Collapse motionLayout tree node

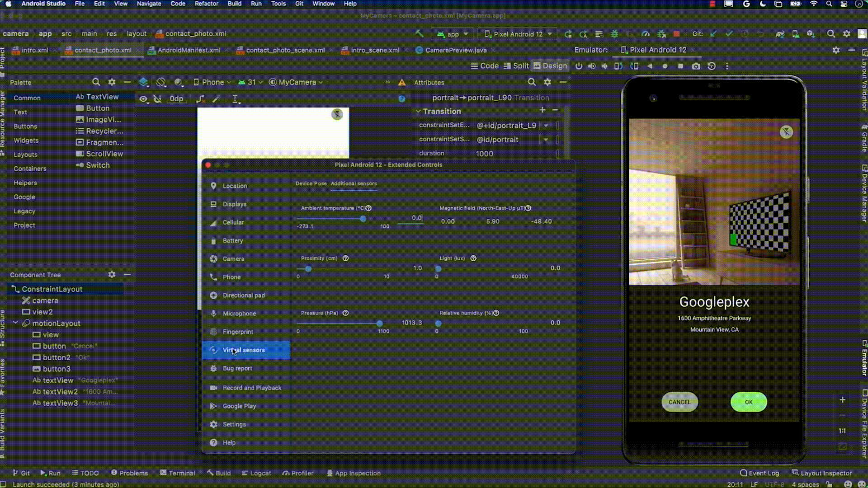click(15, 323)
